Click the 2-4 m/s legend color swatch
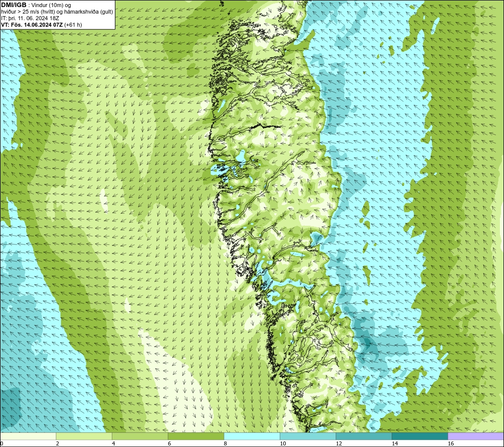Image resolution: width=504 pixels, height=447 pixels. pos(84,436)
